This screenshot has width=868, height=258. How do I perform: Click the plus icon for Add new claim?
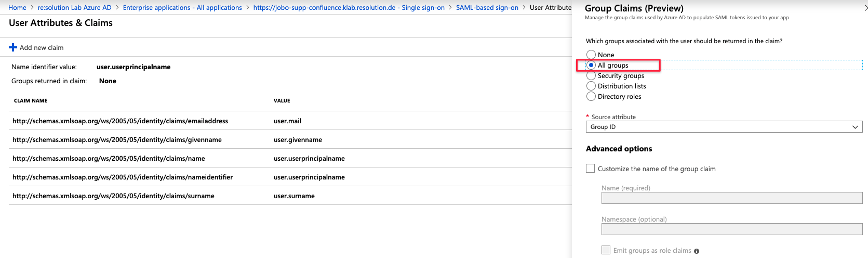tap(13, 48)
